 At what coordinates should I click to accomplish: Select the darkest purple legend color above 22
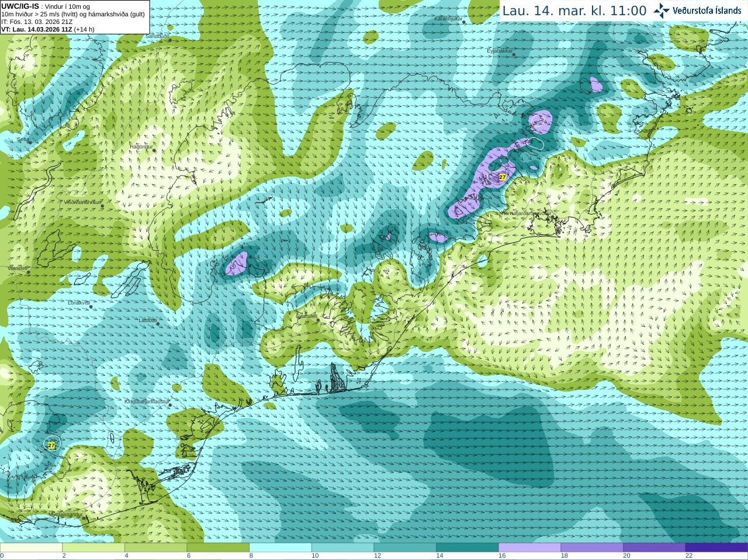tap(716, 548)
